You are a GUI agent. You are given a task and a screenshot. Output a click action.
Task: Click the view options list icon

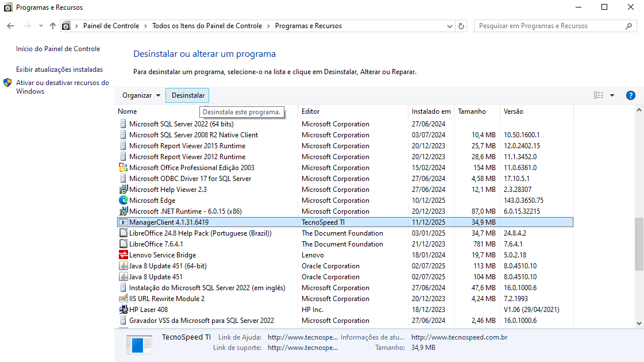tap(599, 95)
